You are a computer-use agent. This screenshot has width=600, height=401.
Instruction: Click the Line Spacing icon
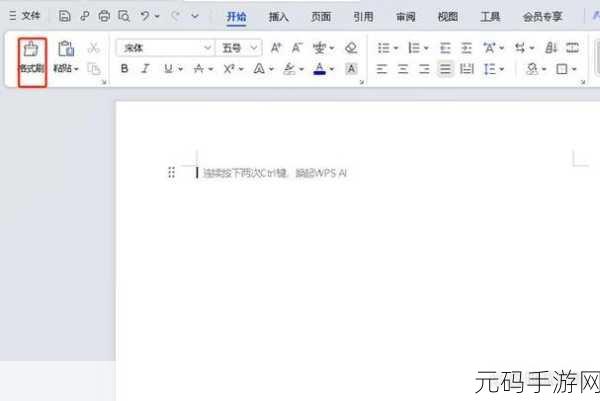(x=489, y=69)
